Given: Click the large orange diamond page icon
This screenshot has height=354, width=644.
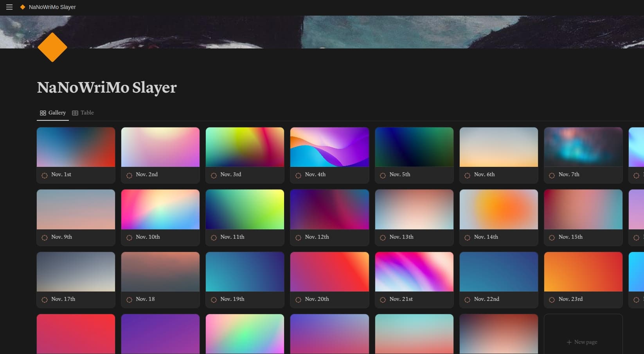Looking at the screenshot, I should (52, 47).
